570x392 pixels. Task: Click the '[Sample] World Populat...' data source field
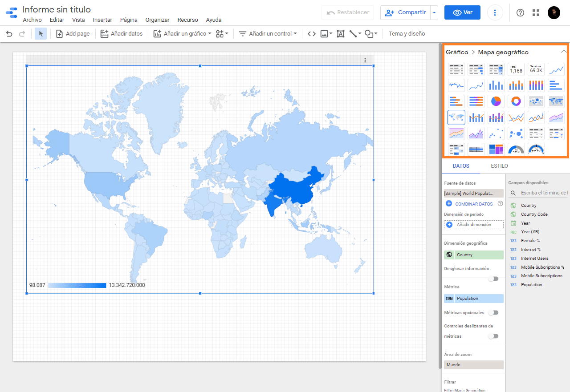coord(474,194)
